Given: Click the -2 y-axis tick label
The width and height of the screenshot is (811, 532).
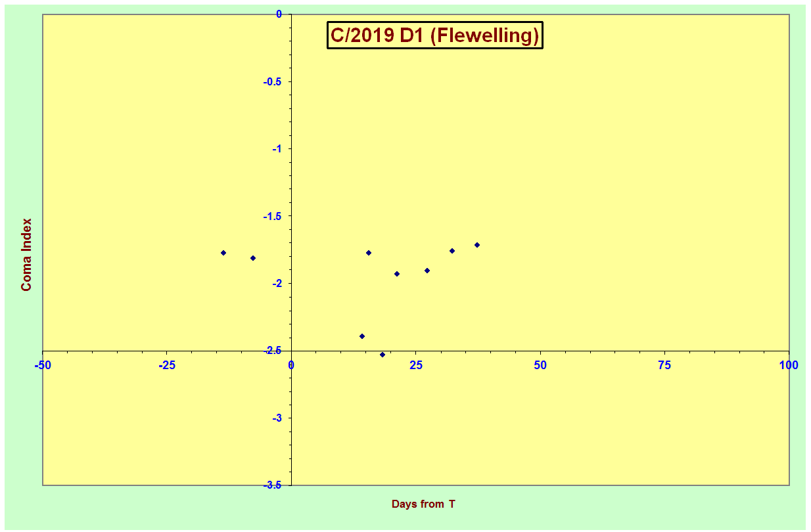Looking at the screenshot, I should pyautogui.click(x=277, y=284).
